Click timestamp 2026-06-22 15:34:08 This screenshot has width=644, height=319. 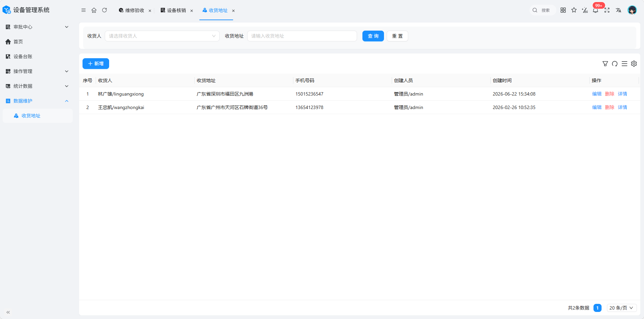514,94
